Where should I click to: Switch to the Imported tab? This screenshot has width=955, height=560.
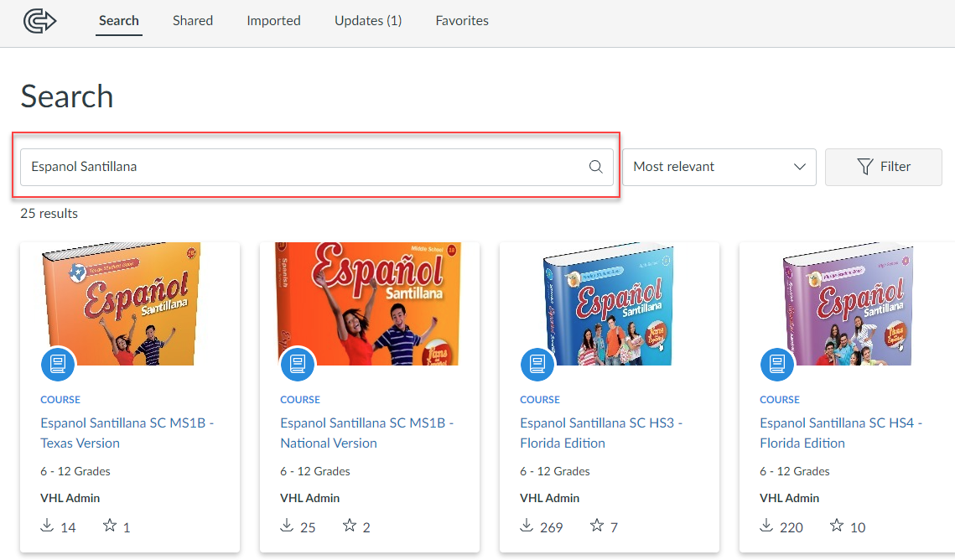tap(273, 20)
